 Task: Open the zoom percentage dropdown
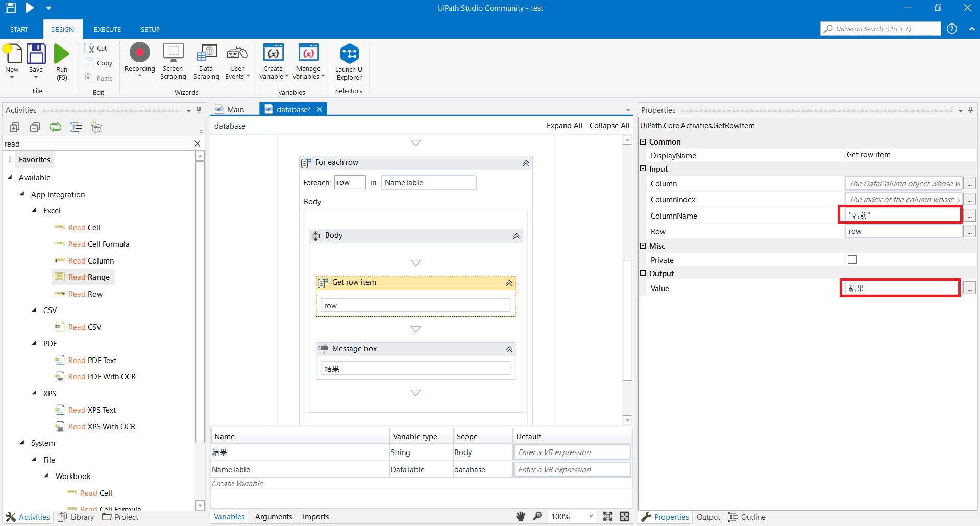[x=591, y=516]
